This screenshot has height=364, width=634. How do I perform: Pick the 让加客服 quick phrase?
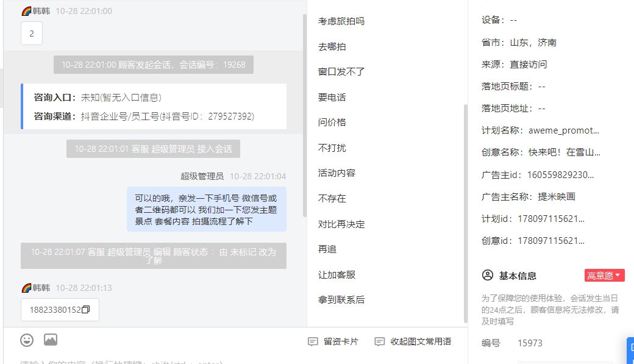click(337, 275)
